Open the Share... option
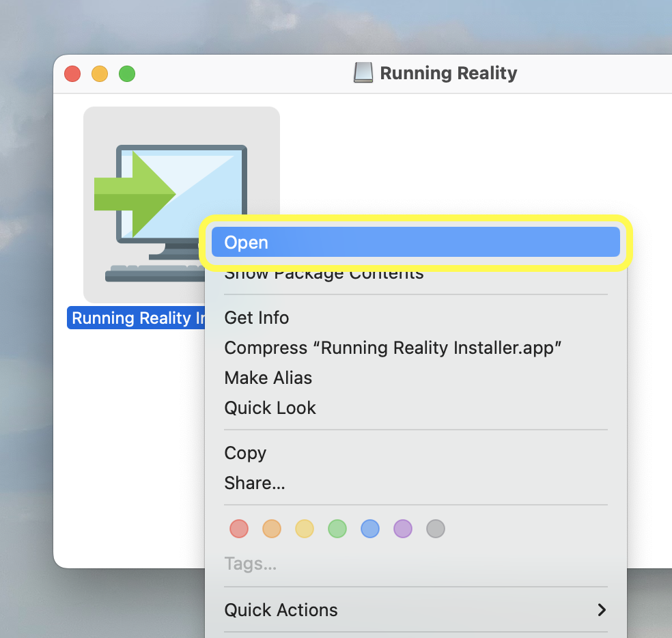 (255, 483)
